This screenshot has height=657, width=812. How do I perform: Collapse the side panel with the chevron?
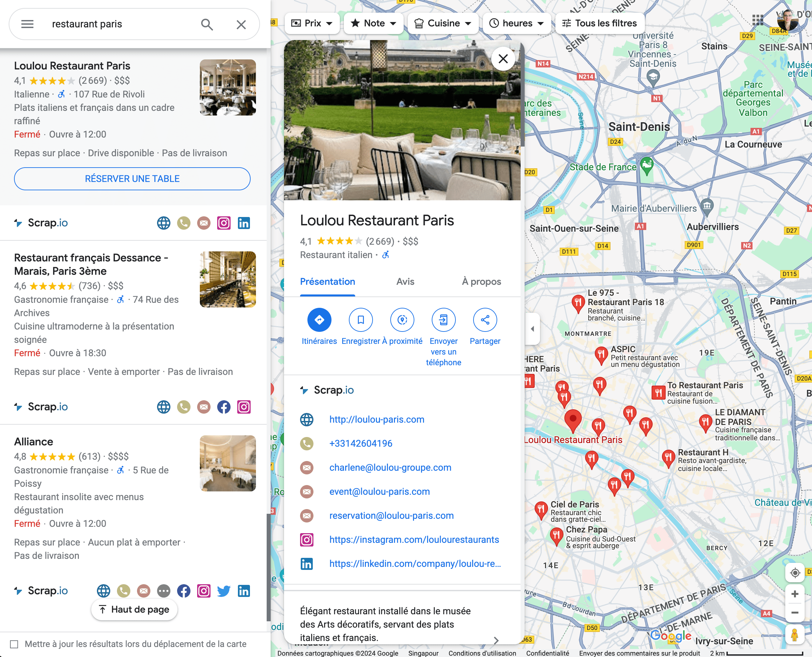(533, 328)
